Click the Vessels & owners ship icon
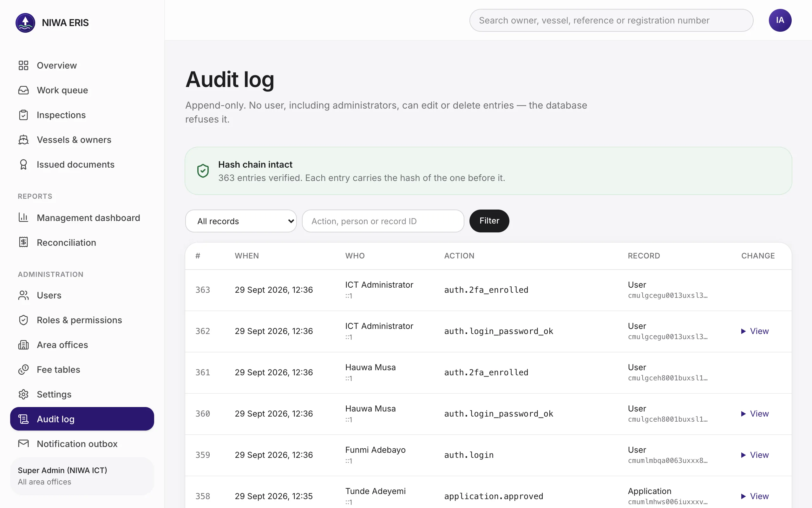The width and height of the screenshot is (812, 508). point(23,140)
